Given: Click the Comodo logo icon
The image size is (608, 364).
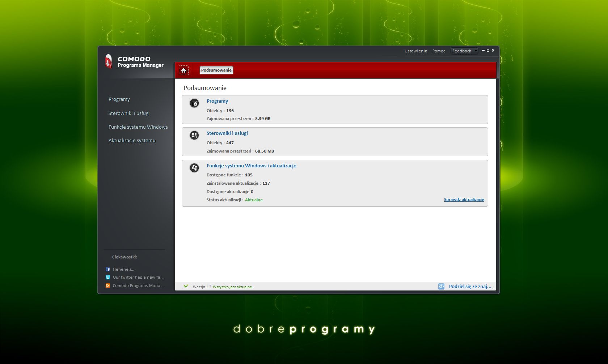Looking at the screenshot, I should pyautogui.click(x=109, y=61).
